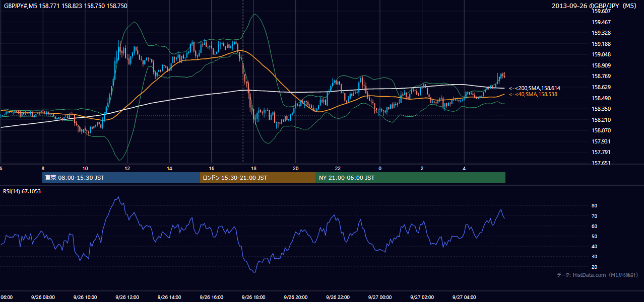This screenshot has width=644, height=302.
Task: Click hour label 18 under the price chart
Action: (254, 169)
